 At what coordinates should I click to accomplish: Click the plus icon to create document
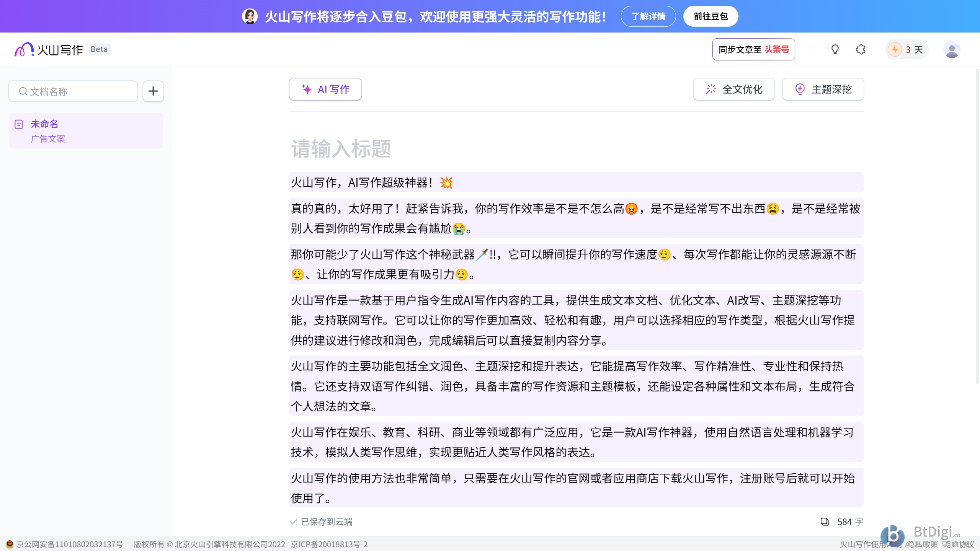pos(153,91)
